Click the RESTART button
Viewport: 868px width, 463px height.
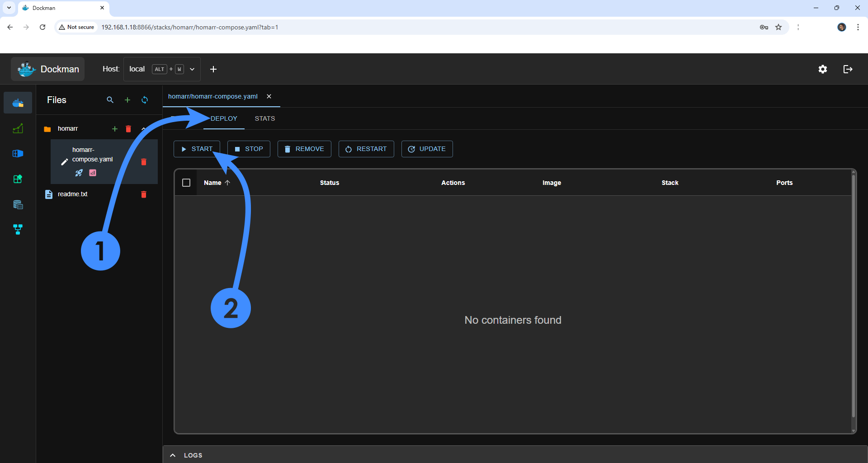point(366,149)
